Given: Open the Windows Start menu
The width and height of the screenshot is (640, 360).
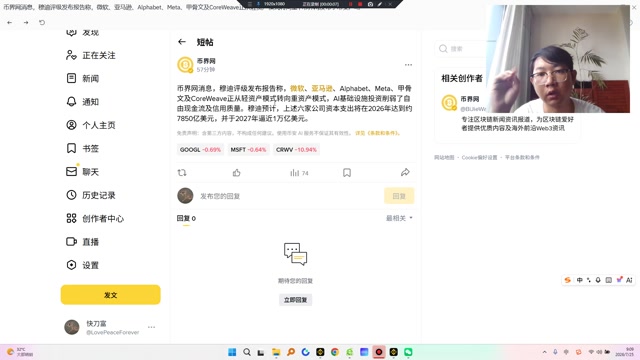Looking at the screenshot, I should 232,352.
